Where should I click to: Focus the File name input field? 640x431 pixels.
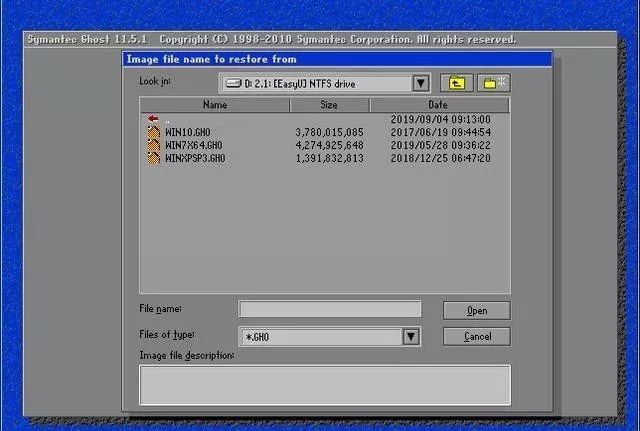click(x=330, y=309)
